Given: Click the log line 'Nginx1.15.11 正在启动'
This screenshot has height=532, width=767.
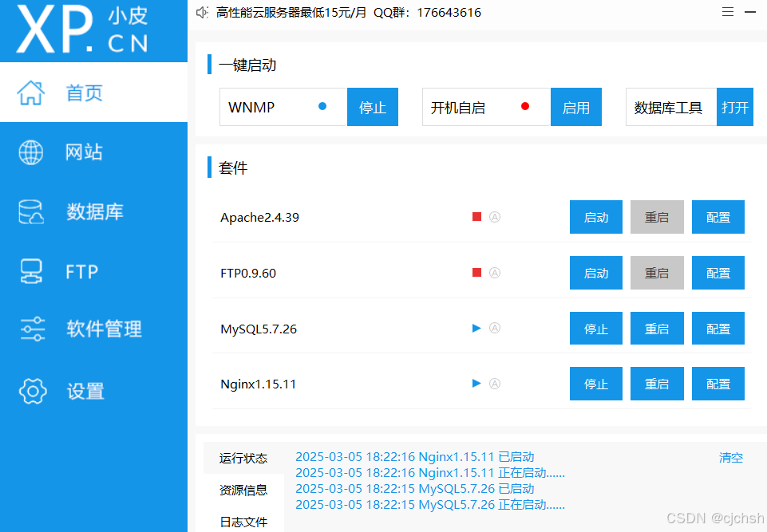Looking at the screenshot, I should [x=430, y=473].
